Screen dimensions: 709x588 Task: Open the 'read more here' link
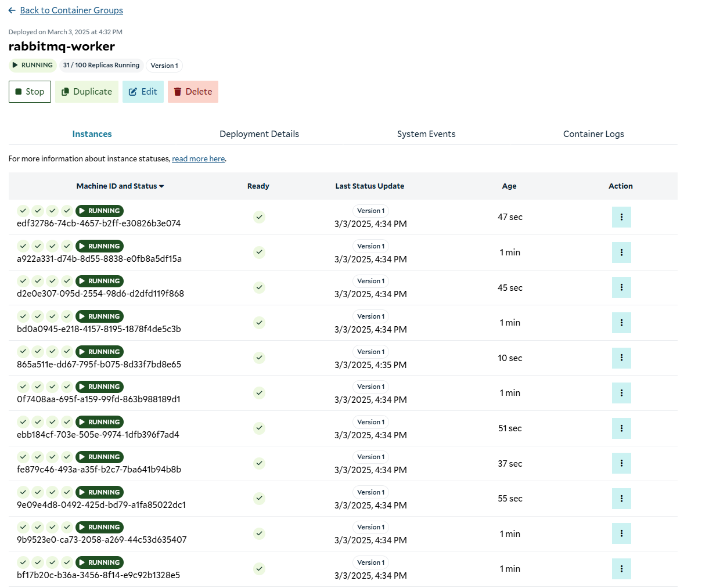pyautogui.click(x=198, y=159)
